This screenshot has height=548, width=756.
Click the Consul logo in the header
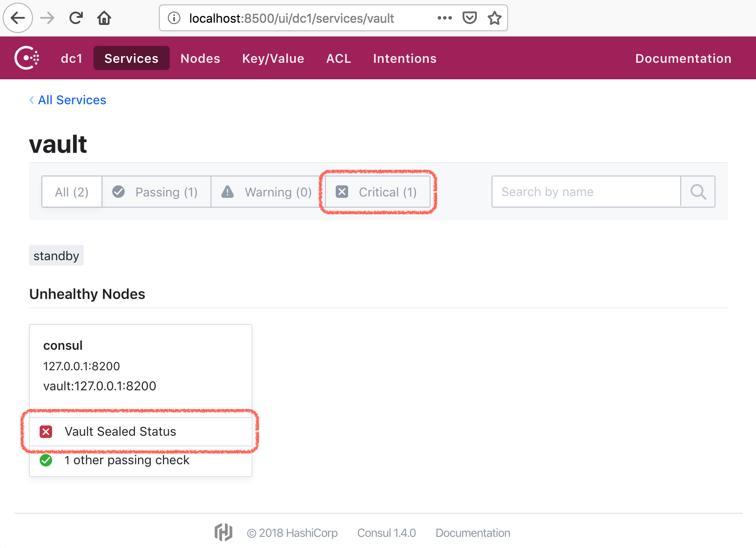(27, 58)
